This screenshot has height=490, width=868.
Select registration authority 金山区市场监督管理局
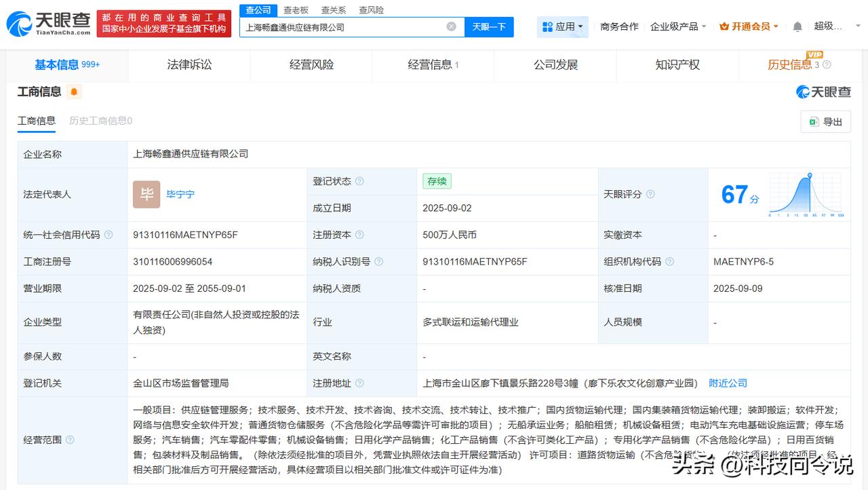181,383
